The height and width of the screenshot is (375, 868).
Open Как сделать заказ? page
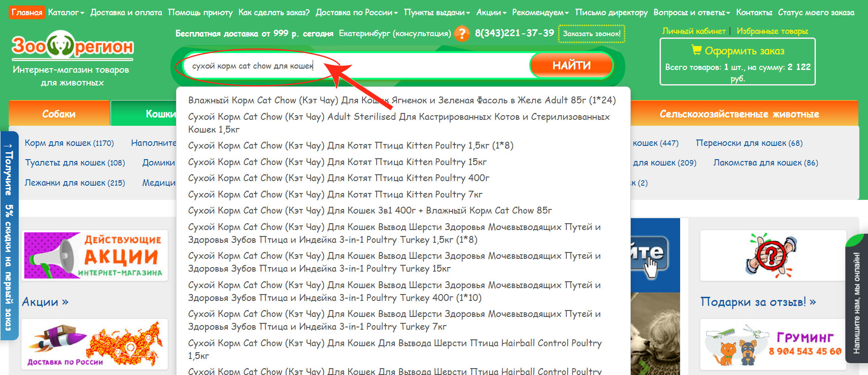click(274, 12)
